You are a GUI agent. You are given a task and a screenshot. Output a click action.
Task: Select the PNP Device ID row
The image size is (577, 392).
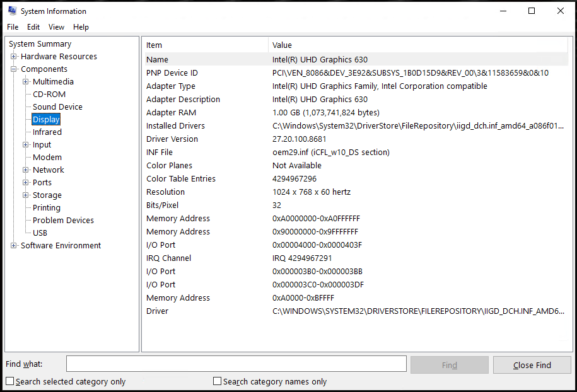[x=356, y=73]
